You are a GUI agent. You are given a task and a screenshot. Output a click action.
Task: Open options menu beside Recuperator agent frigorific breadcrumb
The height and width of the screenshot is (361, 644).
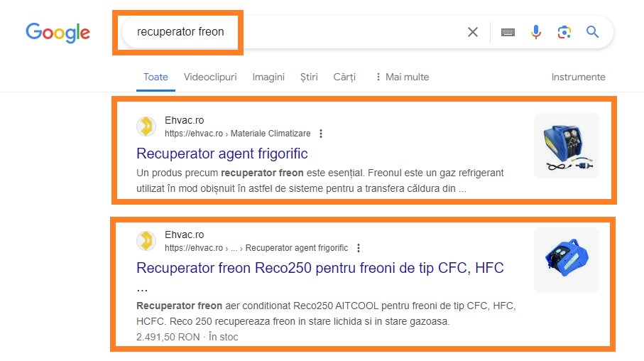[358, 248]
